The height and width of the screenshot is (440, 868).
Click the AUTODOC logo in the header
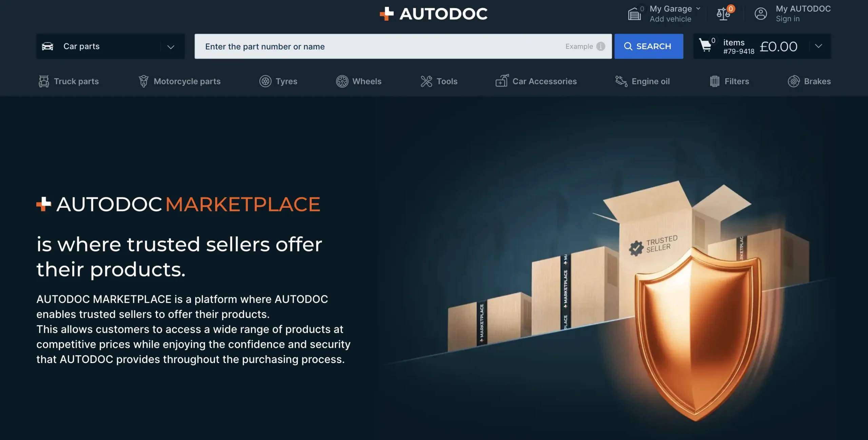coord(434,14)
